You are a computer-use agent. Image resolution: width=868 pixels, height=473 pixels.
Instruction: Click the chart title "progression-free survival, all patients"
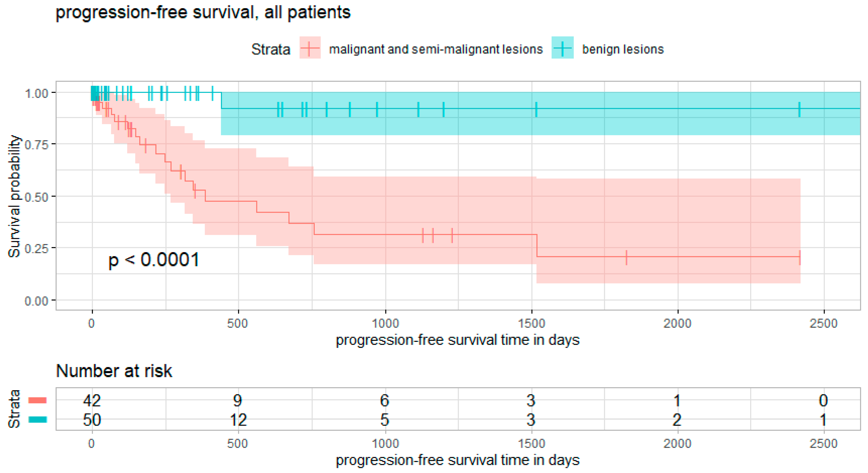click(x=203, y=13)
